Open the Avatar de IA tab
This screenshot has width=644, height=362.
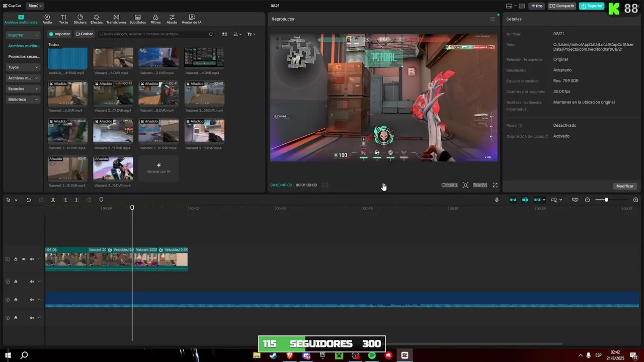tap(192, 19)
